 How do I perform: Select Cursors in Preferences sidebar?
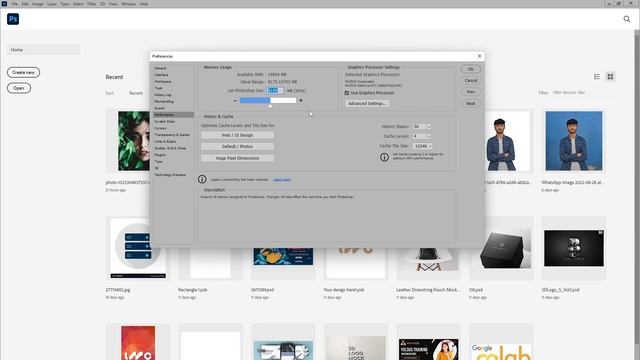point(160,128)
